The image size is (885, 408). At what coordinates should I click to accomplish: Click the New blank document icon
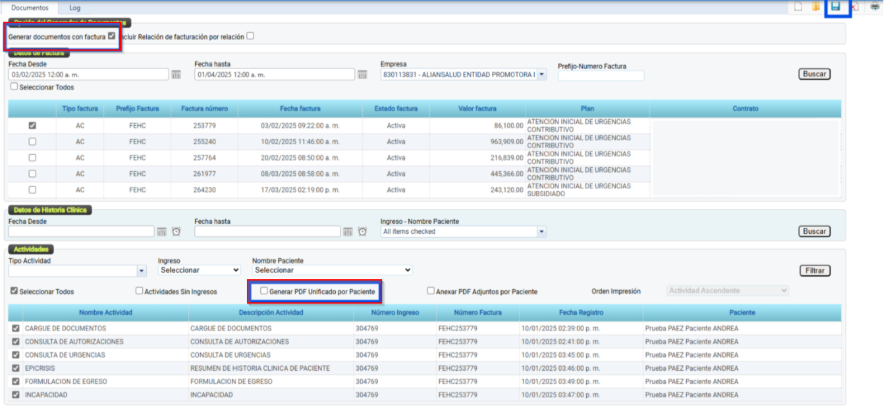[x=797, y=7]
